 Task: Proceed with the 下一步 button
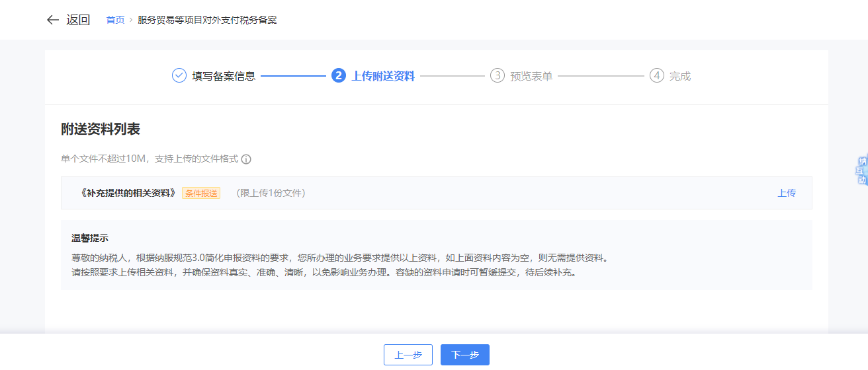click(x=465, y=355)
